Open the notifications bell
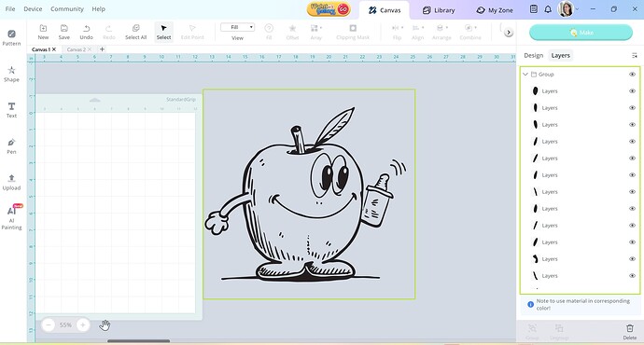644x345 pixels. [548, 9]
